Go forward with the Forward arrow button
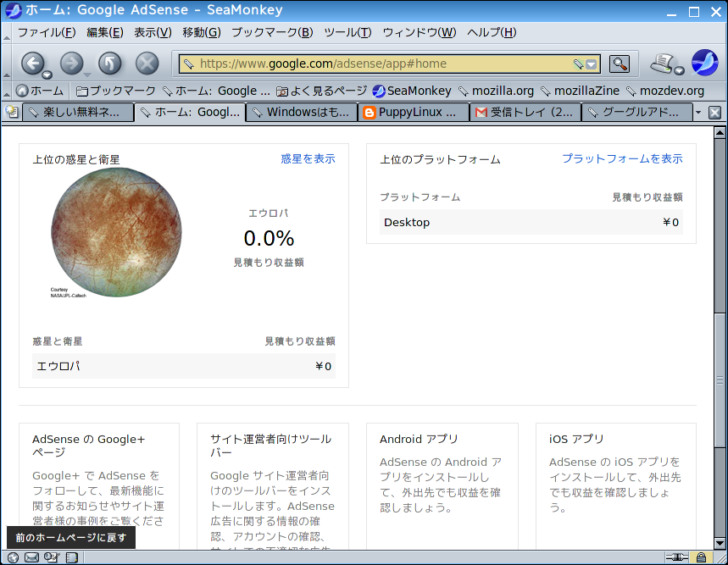 click(71, 64)
